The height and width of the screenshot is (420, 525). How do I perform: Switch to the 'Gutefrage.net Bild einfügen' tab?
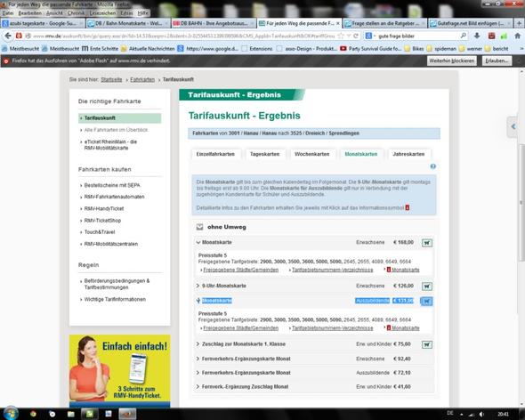click(471, 23)
